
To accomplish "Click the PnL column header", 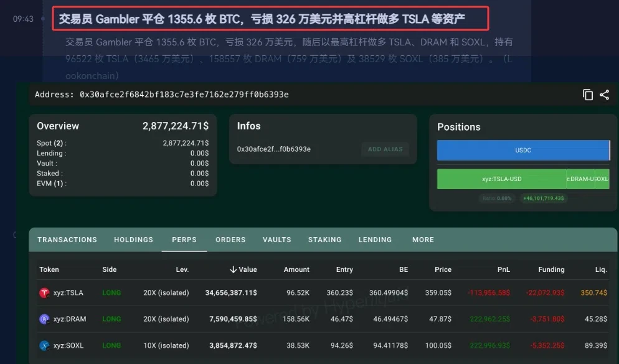I will pos(503,269).
